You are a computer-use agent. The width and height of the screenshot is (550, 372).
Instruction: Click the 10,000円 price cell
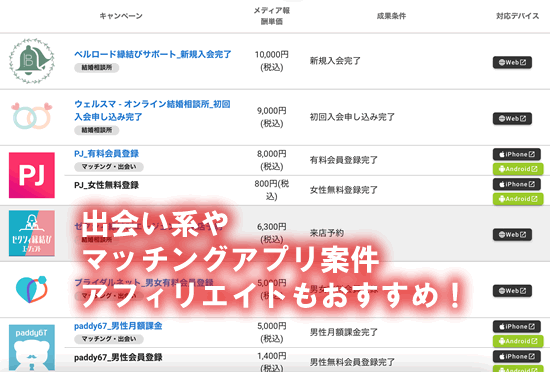[271, 61]
